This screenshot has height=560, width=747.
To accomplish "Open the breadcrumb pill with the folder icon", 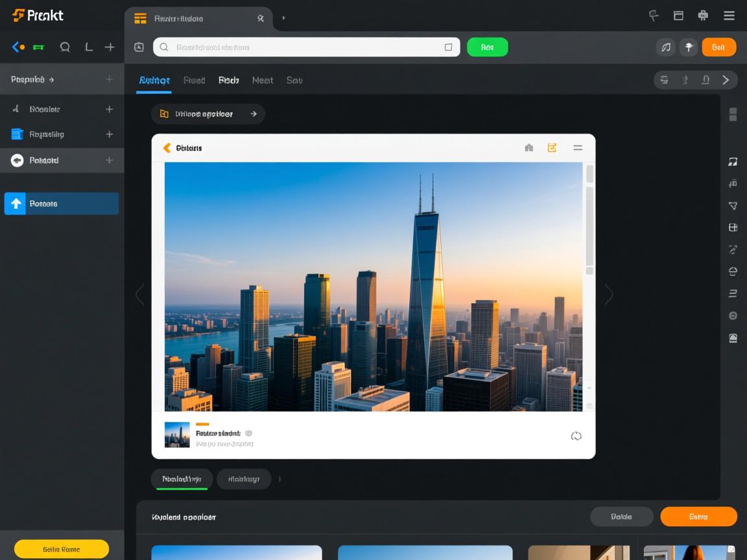I will point(207,114).
